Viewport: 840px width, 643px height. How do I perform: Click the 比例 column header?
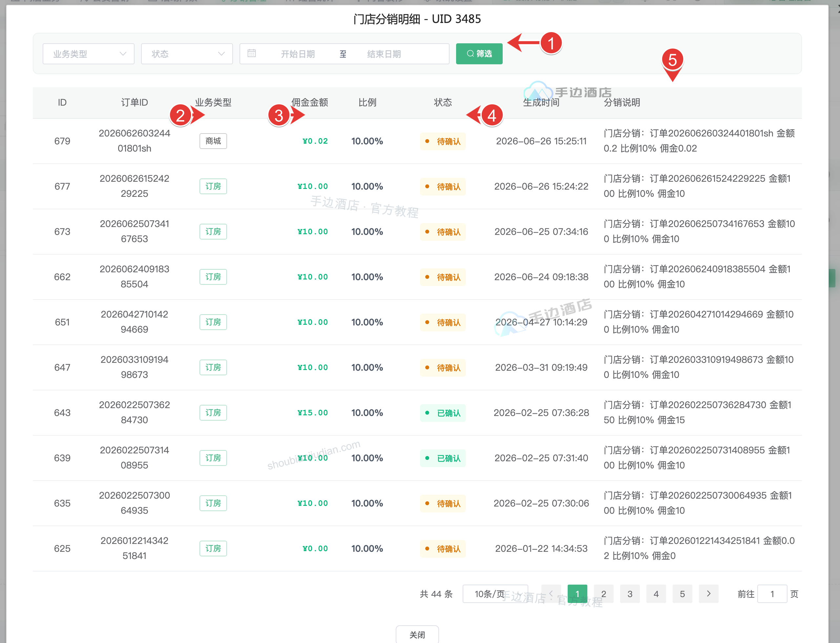coord(367,102)
